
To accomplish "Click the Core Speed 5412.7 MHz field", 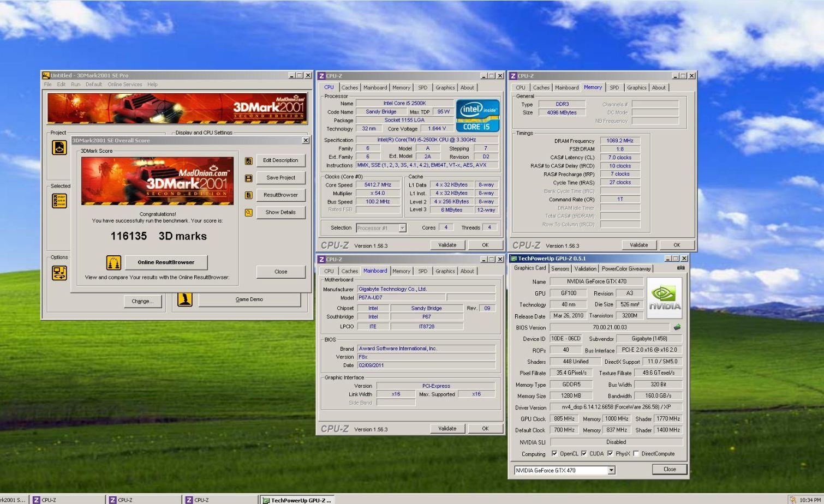I will 378,185.
